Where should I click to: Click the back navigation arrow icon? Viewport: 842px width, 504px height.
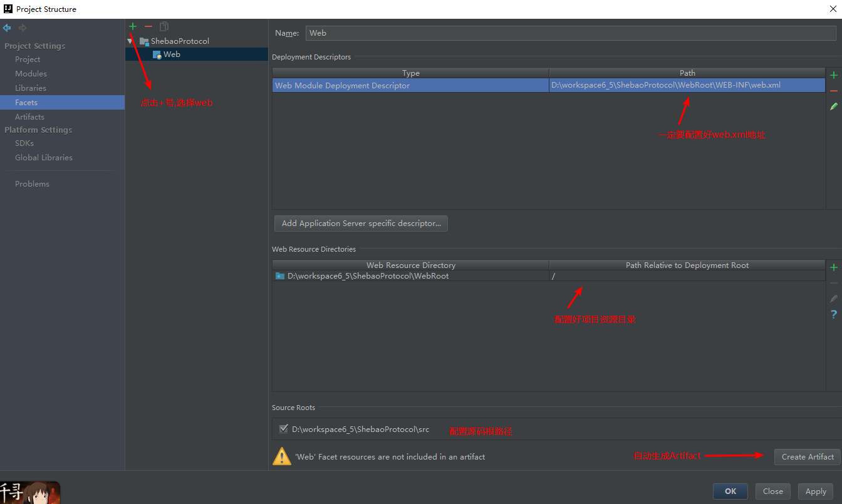click(x=7, y=28)
